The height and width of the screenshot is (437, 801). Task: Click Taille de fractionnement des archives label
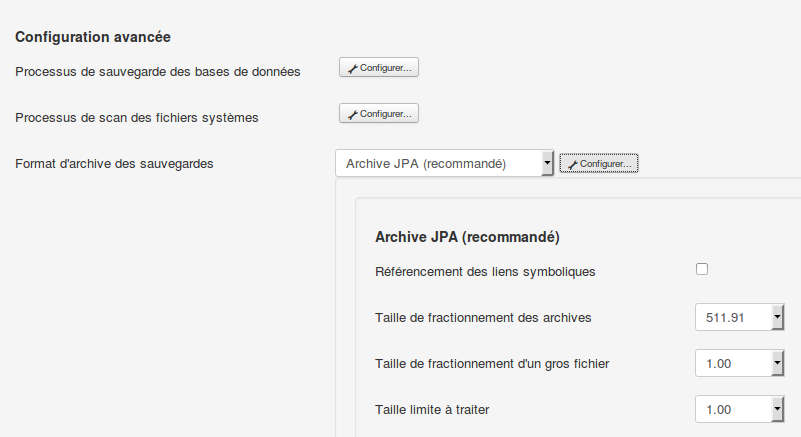[x=483, y=317]
